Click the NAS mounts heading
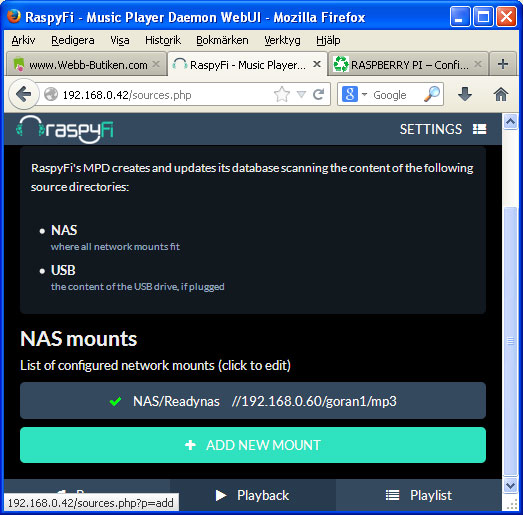This screenshot has width=523, height=515. click(x=79, y=339)
